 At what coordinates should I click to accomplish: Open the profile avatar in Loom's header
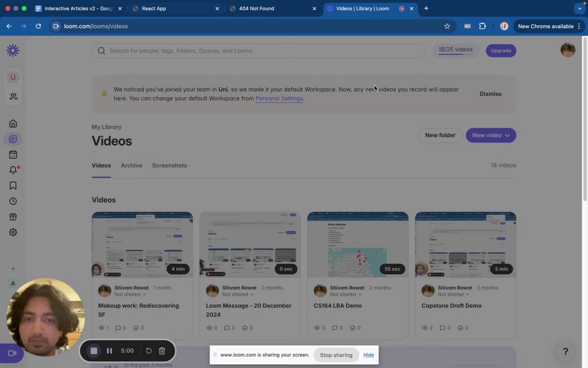click(x=568, y=50)
